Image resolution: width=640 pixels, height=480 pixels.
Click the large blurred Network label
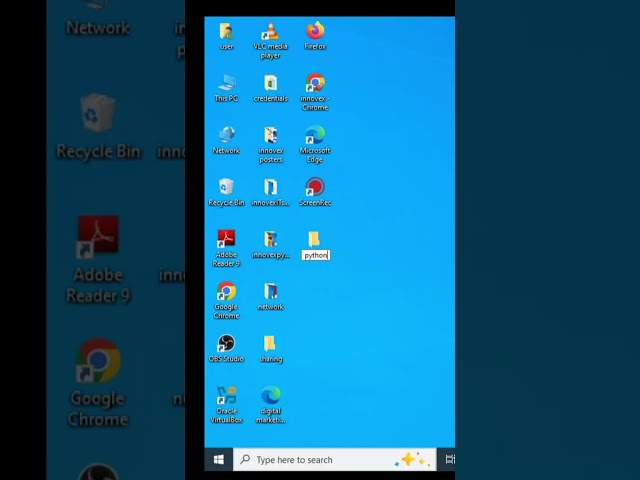coord(98,28)
